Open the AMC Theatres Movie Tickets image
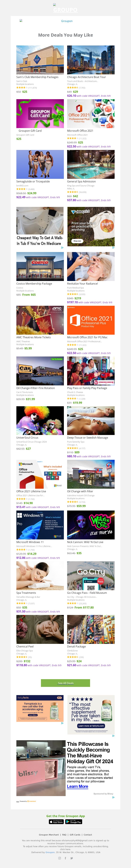This screenshot has height=868, width=131. [x=40, y=320]
